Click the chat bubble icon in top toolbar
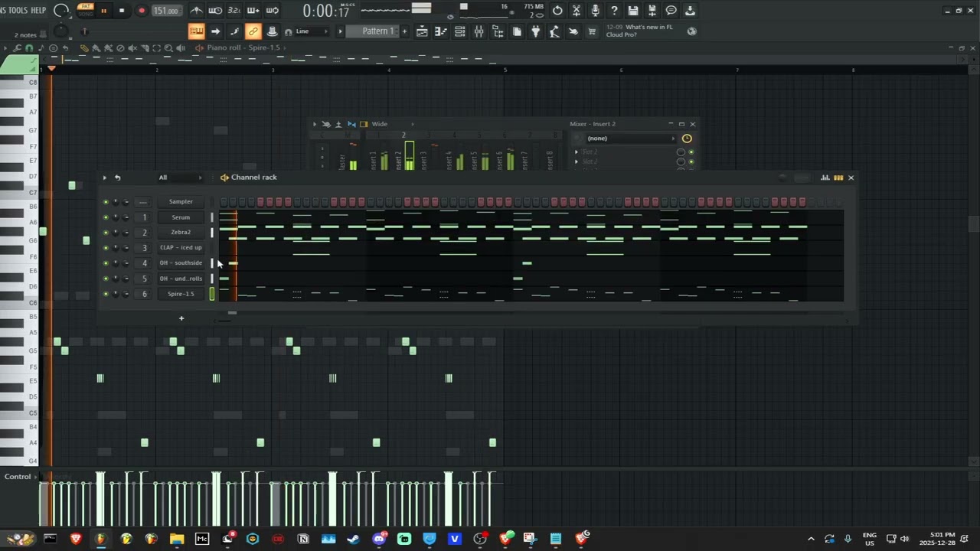 (x=671, y=11)
